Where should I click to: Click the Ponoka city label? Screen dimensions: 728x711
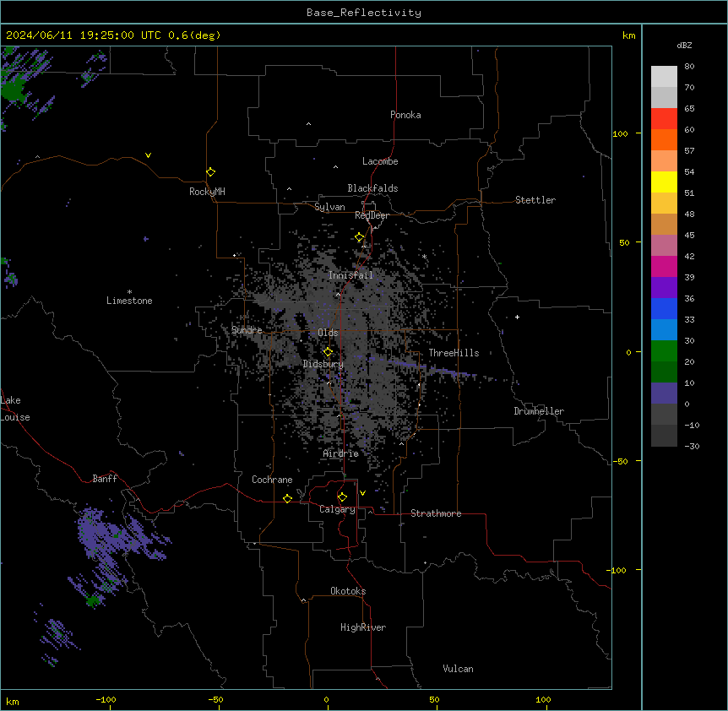click(x=405, y=115)
